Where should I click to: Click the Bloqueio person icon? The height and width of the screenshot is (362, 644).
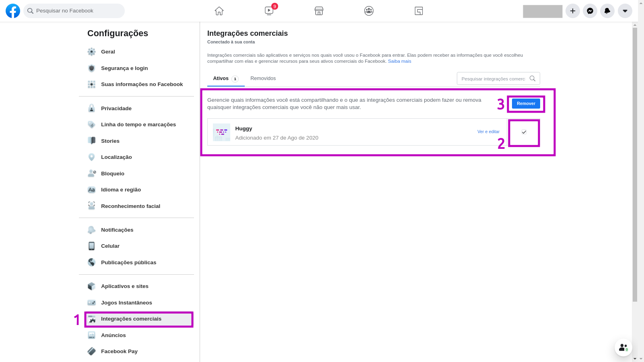point(92,173)
